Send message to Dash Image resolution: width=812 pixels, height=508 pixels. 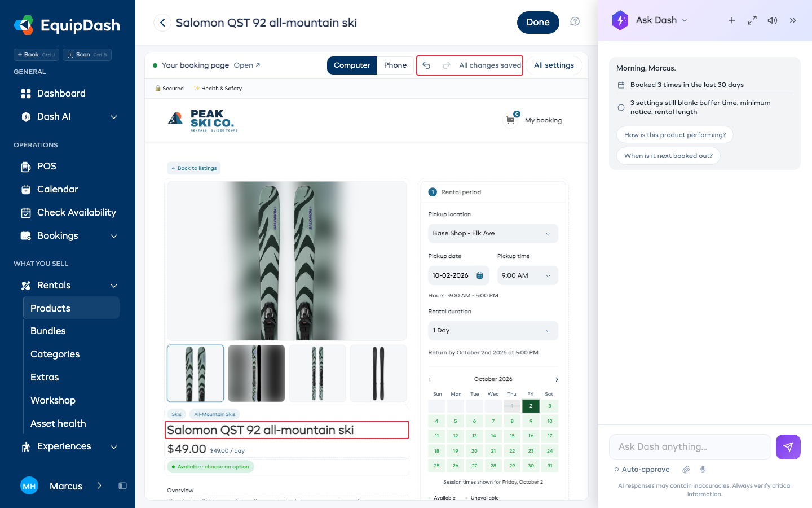coord(788,447)
